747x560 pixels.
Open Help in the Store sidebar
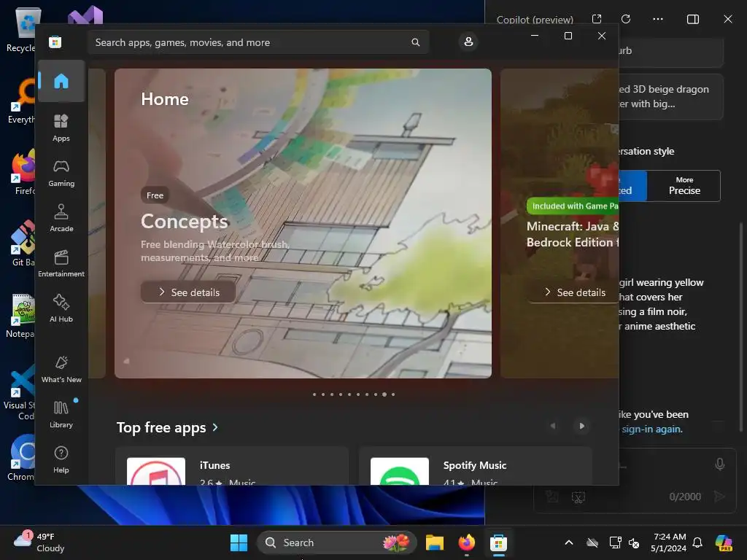(61, 459)
